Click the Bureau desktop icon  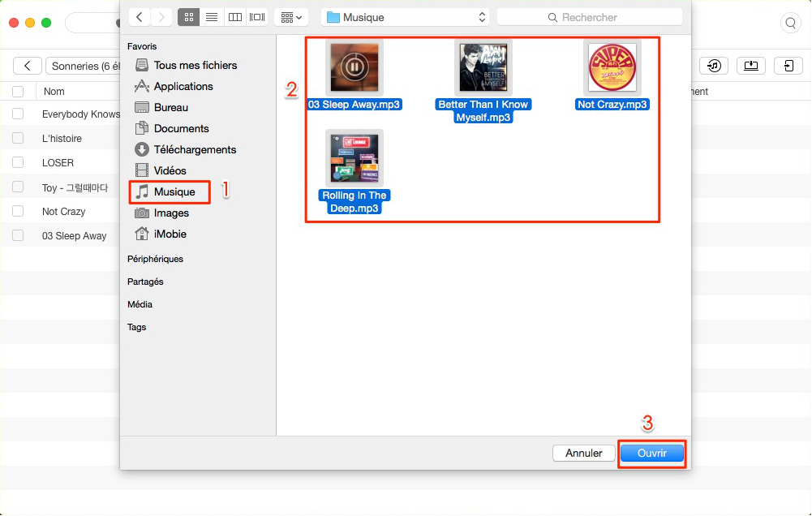click(141, 107)
